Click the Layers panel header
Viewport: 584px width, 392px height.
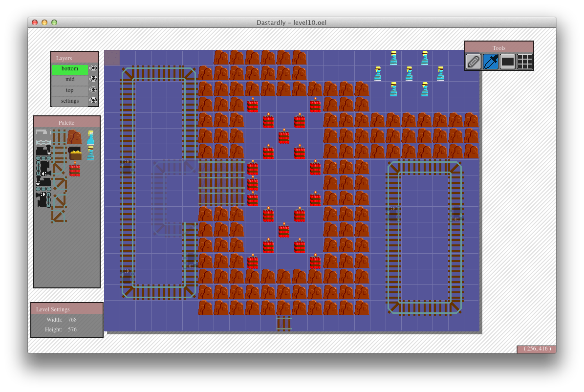(x=74, y=58)
